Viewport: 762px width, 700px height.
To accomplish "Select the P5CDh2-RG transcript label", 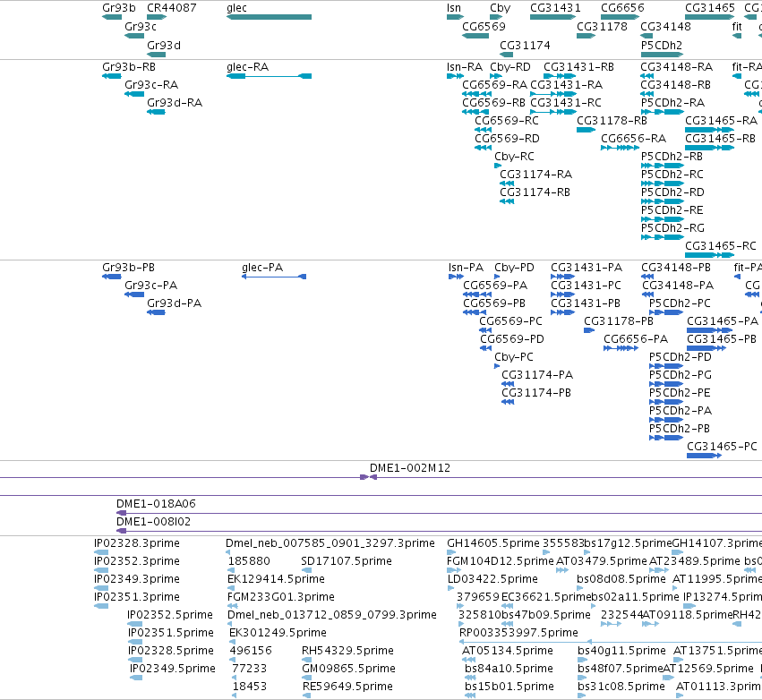I will point(672,228).
